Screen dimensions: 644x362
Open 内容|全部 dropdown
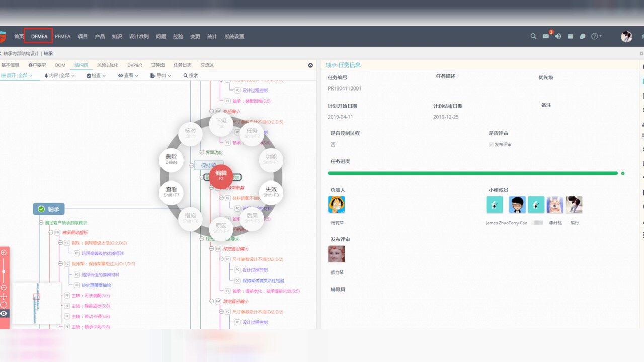(59, 75)
